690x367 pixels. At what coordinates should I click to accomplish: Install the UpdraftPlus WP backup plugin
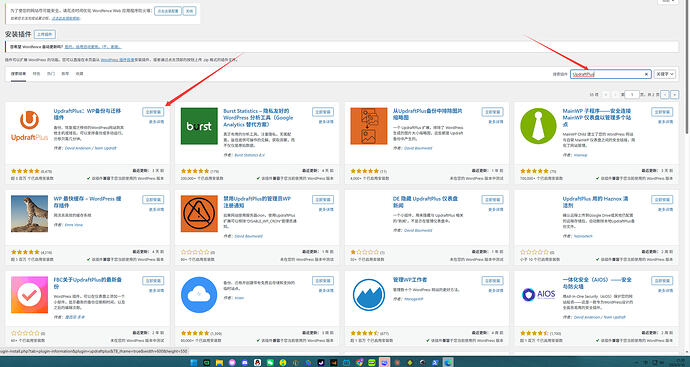pos(153,112)
